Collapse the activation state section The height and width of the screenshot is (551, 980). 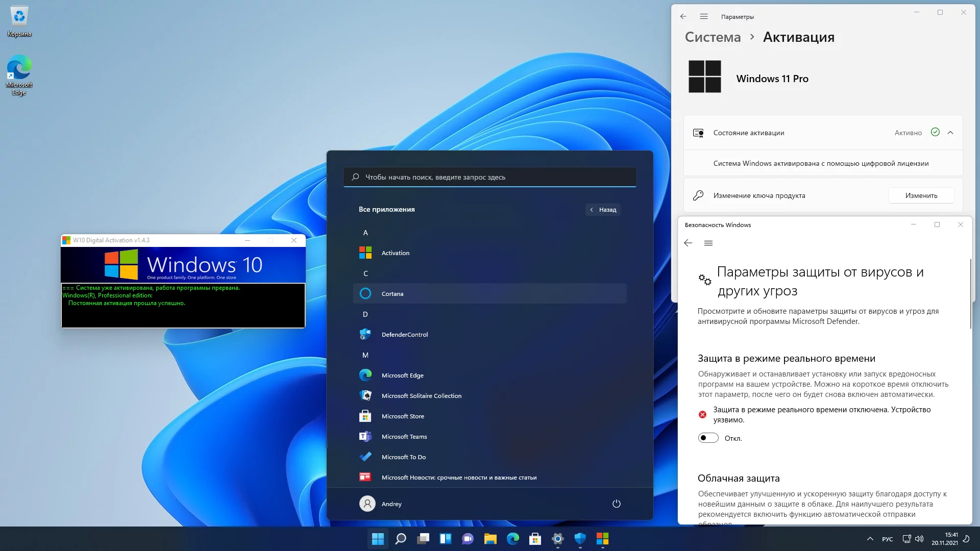[950, 133]
